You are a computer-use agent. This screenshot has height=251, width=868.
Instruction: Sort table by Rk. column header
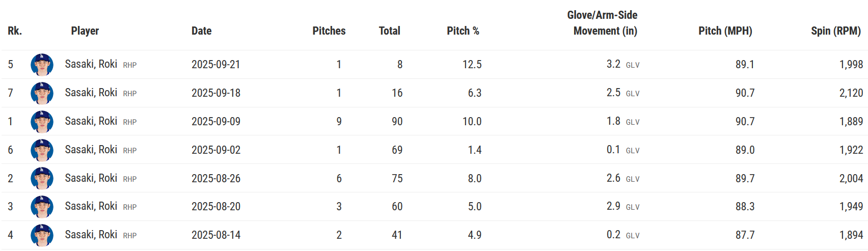point(15,31)
